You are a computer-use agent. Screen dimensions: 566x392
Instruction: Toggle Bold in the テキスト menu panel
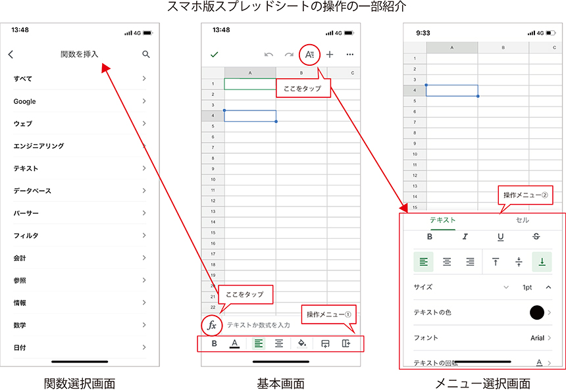point(430,237)
